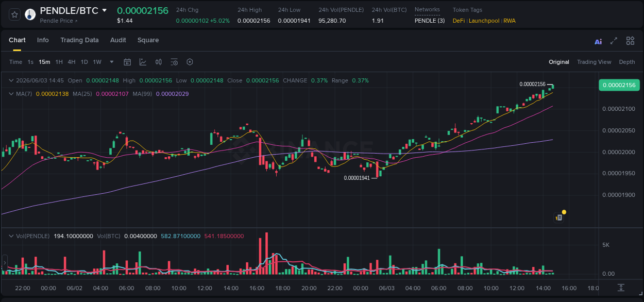Open the candlestick chart style icon
This screenshot has height=302, width=644.
click(x=159, y=62)
